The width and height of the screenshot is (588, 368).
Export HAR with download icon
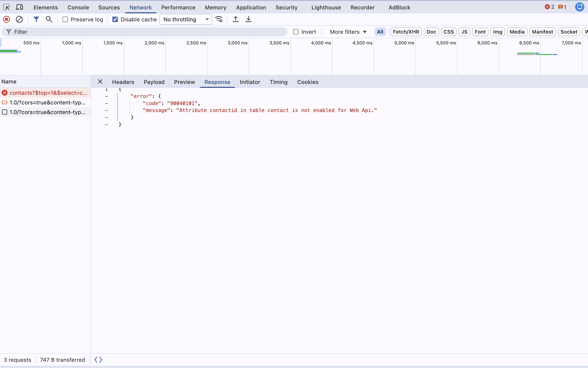tap(248, 19)
